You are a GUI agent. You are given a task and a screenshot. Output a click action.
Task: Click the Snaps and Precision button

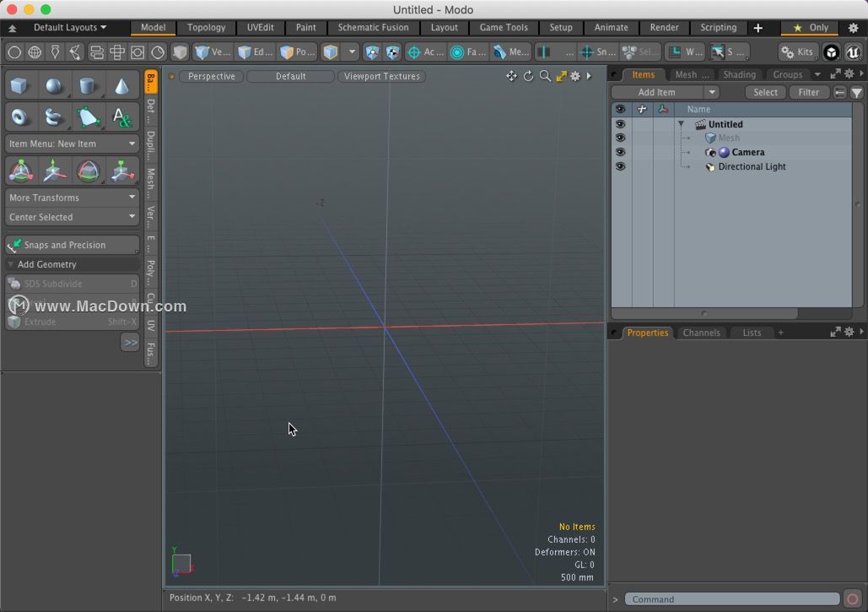[72, 245]
